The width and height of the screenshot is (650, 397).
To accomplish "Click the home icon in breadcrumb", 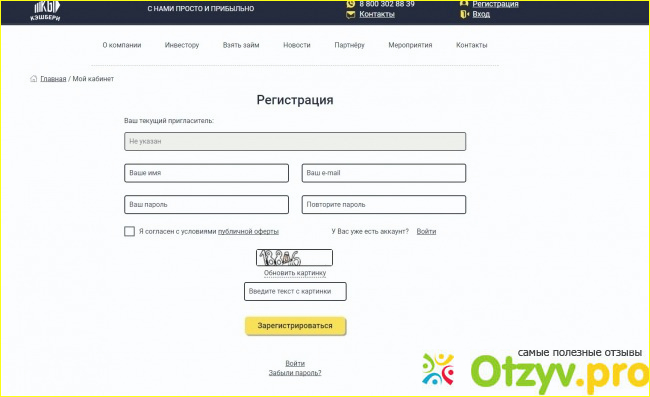I will [x=34, y=78].
